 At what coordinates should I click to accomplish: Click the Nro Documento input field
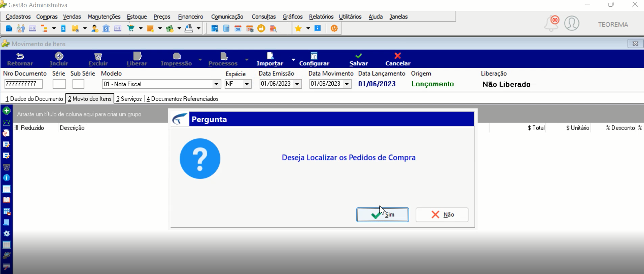23,84
